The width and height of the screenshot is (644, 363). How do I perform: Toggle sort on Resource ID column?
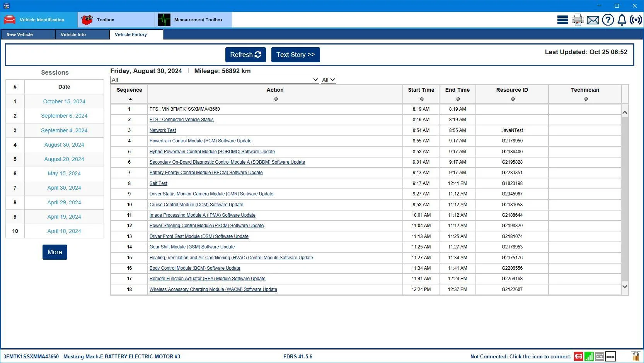513,99
